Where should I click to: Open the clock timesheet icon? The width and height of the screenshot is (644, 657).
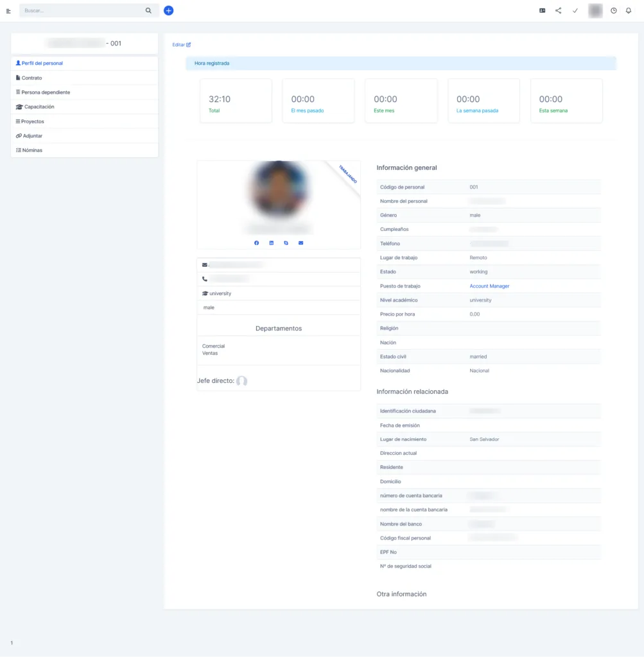613,11
